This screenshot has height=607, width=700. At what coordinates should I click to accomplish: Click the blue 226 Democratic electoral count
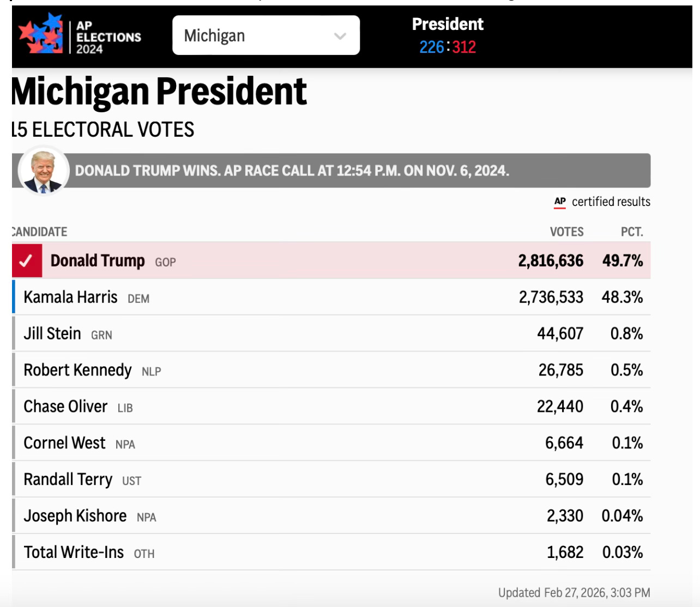[432, 47]
